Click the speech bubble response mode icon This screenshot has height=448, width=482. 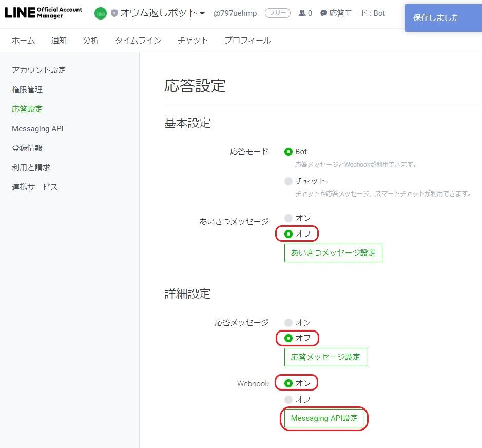point(323,13)
